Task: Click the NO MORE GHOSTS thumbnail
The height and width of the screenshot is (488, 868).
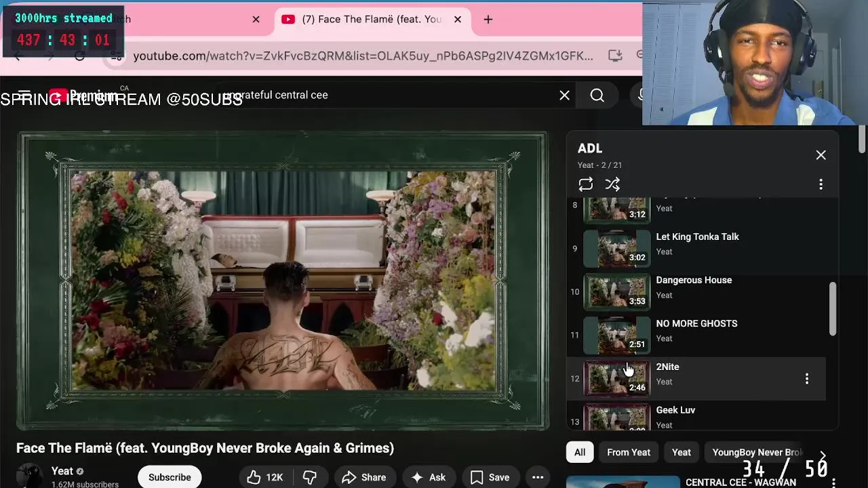Action: pyautogui.click(x=616, y=335)
